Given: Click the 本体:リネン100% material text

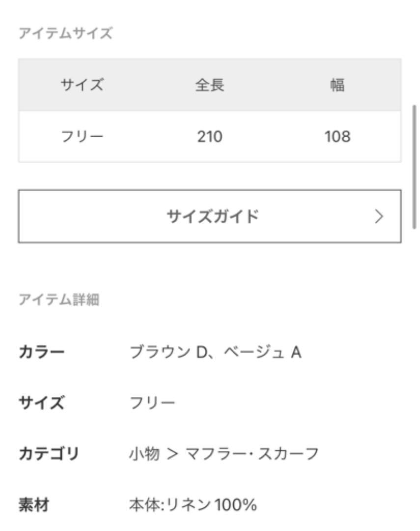Looking at the screenshot, I should (193, 504).
